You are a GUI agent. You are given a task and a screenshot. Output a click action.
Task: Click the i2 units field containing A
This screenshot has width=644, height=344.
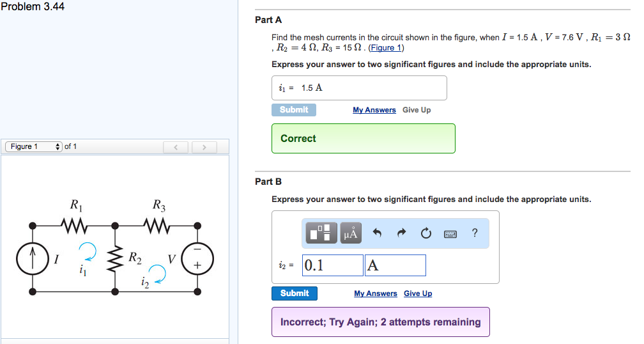click(395, 265)
